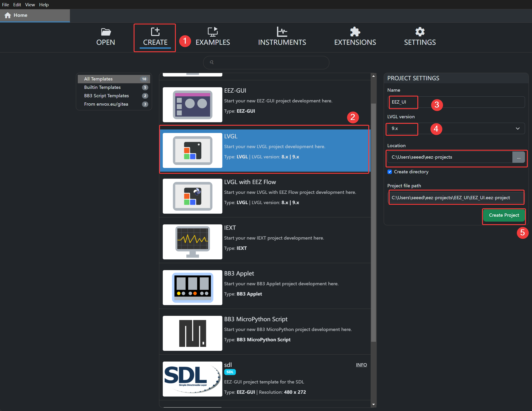Open the sdl template INFO link
This screenshot has width=532, height=411.
[361, 365]
